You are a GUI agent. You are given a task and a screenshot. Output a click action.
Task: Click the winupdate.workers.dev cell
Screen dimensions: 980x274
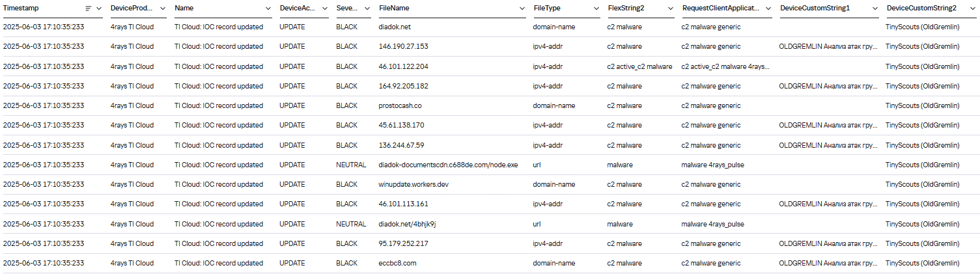click(x=412, y=184)
